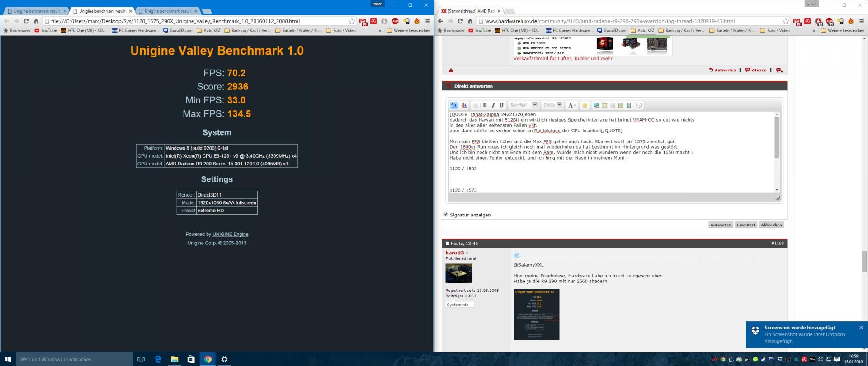Click the editor scrollbar down arrow
868x366 pixels.
(x=777, y=190)
